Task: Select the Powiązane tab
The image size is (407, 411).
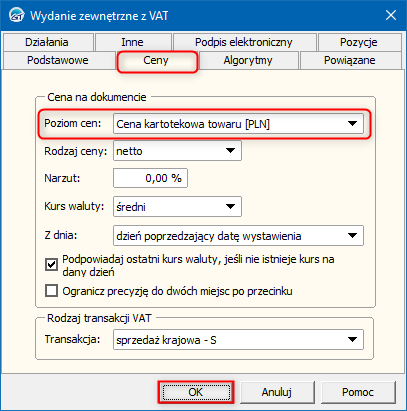Action: point(350,60)
